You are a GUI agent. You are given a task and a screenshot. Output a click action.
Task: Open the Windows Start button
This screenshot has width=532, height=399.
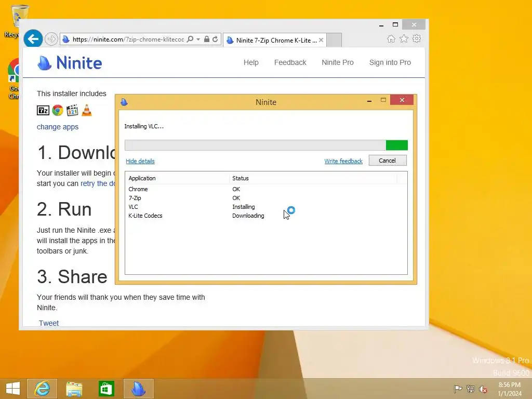click(13, 389)
